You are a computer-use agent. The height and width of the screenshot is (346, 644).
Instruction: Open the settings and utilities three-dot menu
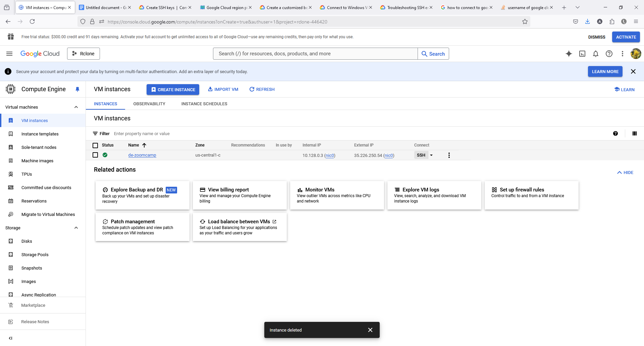coord(623,54)
